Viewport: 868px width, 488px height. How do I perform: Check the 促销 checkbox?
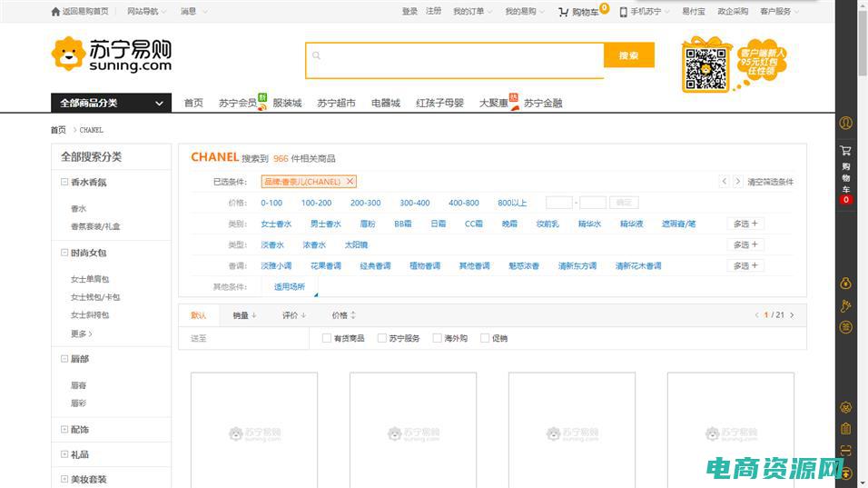click(485, 338)
